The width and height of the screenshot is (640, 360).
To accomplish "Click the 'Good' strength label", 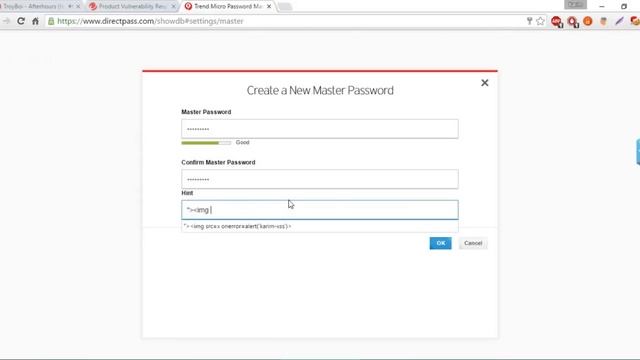I will coord(242,142).
